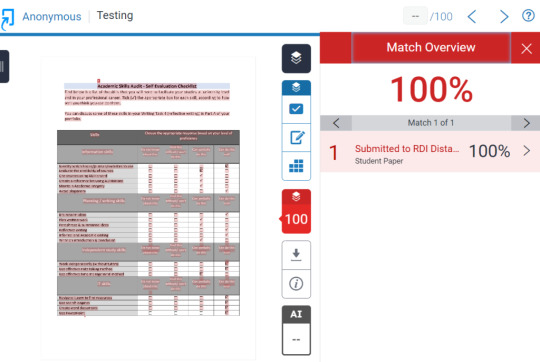The height and width of the screenshot is (362, 540).
Task: Go to the previous paper with top arrow
Action: 472,16
